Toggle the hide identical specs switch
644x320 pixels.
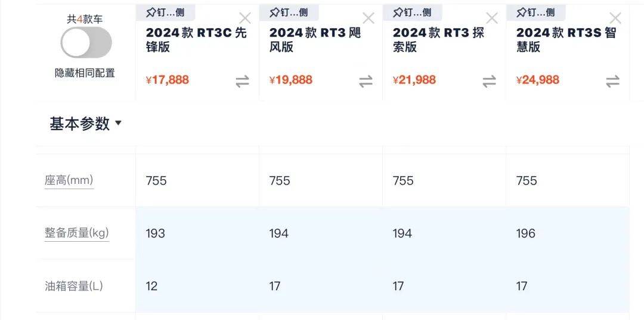click(x=86, y=43)
